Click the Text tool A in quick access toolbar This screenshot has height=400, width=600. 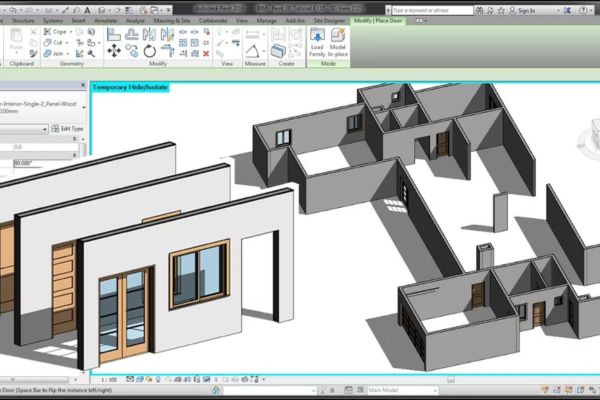point(87,10)
